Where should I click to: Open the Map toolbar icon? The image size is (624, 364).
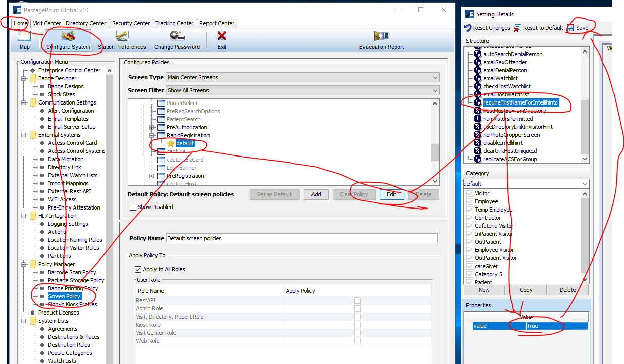[24, 36]
